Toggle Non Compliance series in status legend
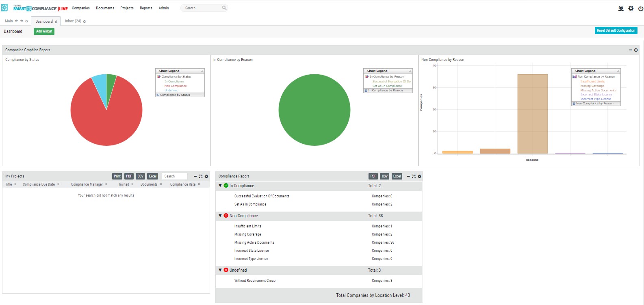Image resolution: width=644 pixels, height=305 pixels. pos(176,86)
